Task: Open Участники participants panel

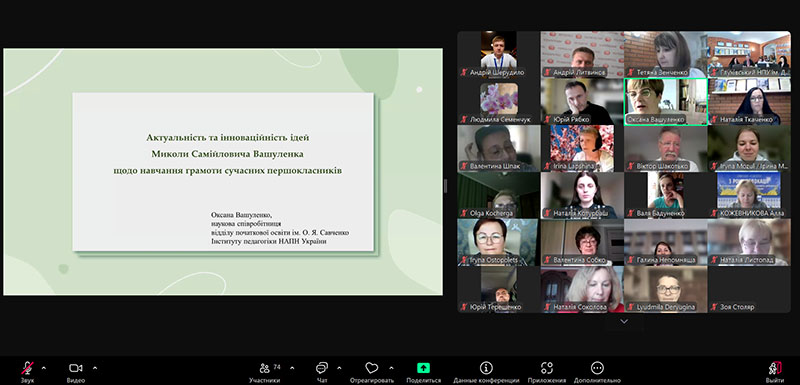Action: click(x=265, y=372)
